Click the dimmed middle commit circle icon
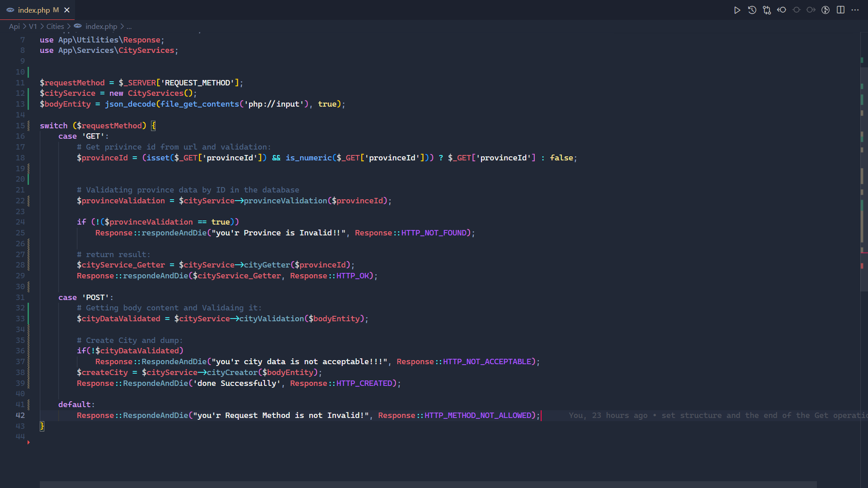Screen dimensions: 868x488 click(797, 10)
